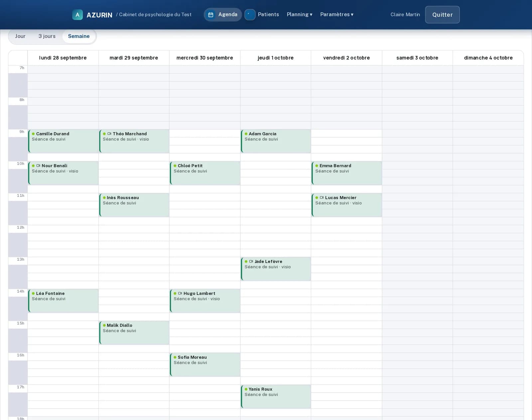532x420 pixels.
Task: Click green status dot of Sofia Moreau
Action: click(175, 357)
